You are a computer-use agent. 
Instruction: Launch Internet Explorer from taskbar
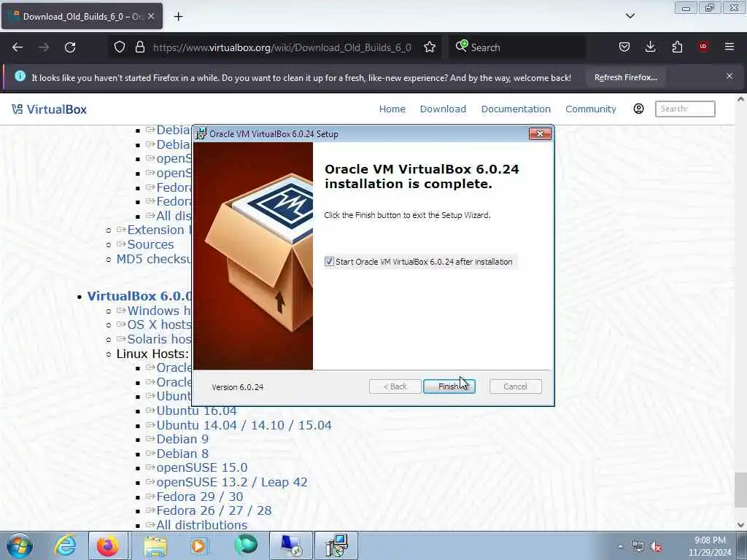click(x=65, y=545)
